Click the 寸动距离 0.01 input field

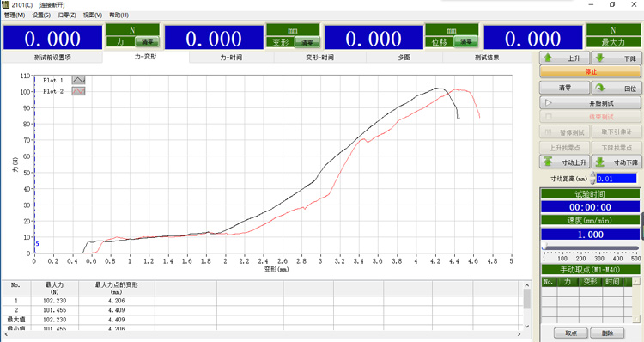[617, 179]
